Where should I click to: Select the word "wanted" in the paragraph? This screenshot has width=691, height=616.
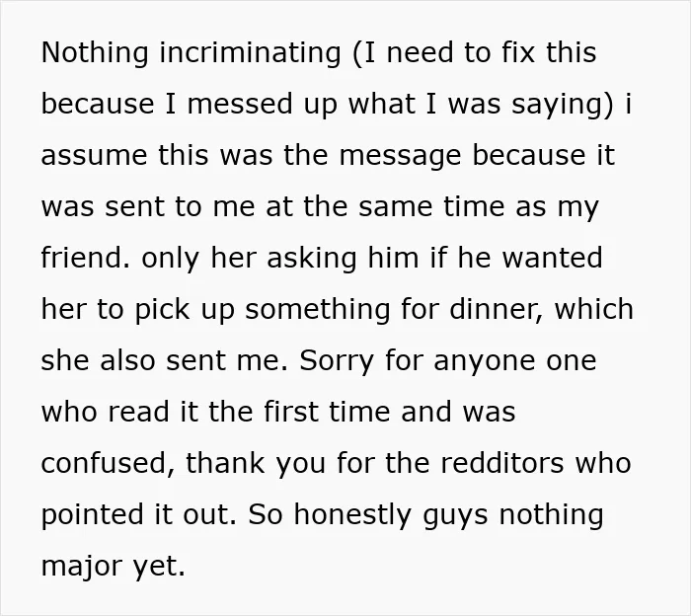(552, 259)
